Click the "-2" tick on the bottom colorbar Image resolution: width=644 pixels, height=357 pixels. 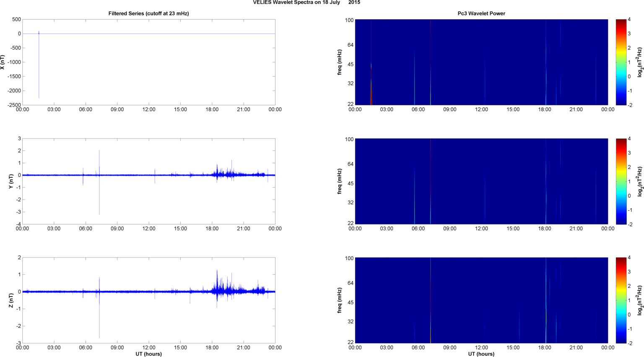[630, 343]
